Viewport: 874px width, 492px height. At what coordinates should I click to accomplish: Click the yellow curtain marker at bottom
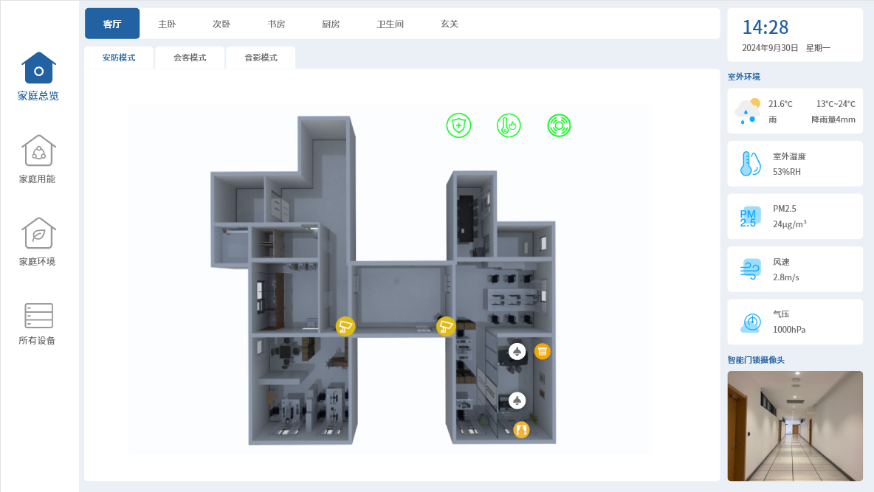point(521,430)
